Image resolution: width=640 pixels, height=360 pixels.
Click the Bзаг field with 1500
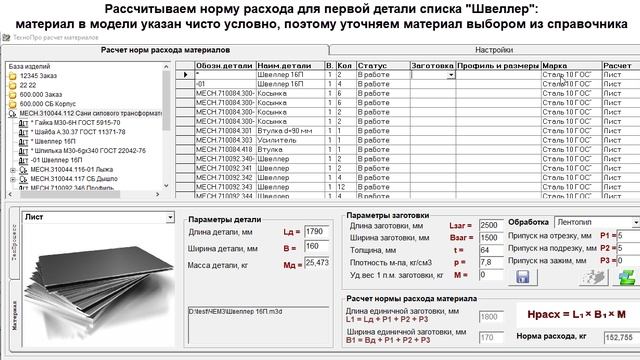(x=491, y=238)
